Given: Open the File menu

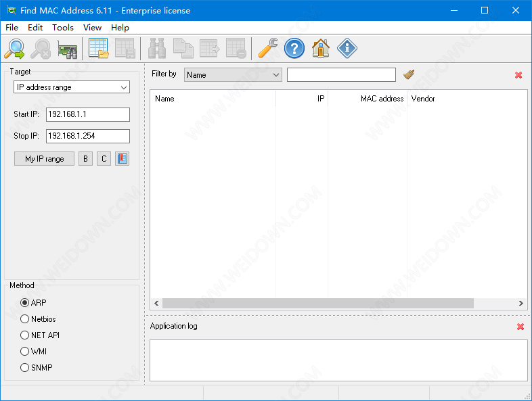Looking at the screenshot, I should click(x=12, y=28).
